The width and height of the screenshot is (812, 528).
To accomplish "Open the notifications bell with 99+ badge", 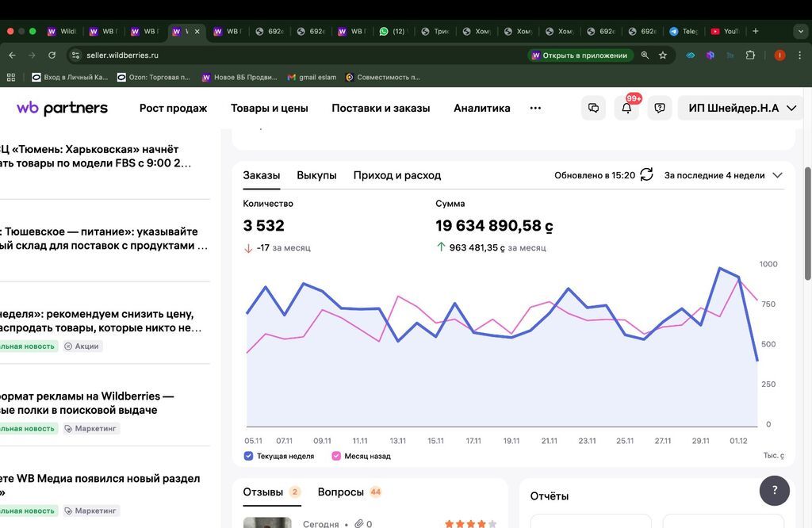I will coord(626,108).
